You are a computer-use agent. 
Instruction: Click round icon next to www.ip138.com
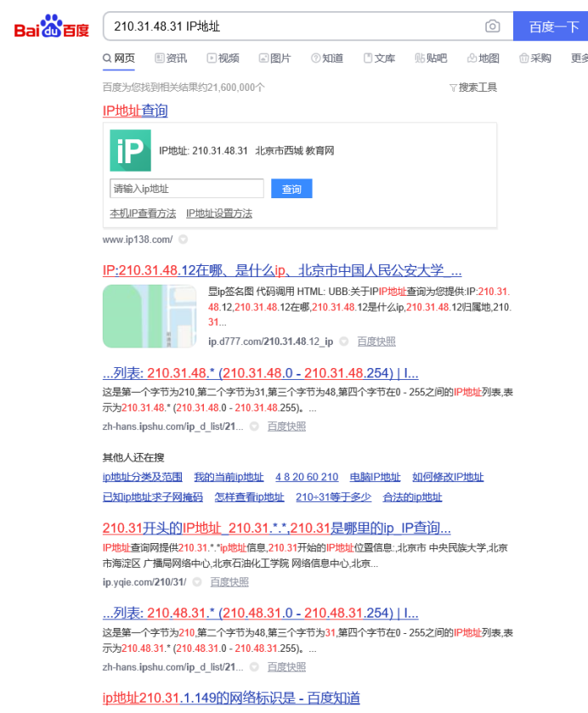coord(183,239)
